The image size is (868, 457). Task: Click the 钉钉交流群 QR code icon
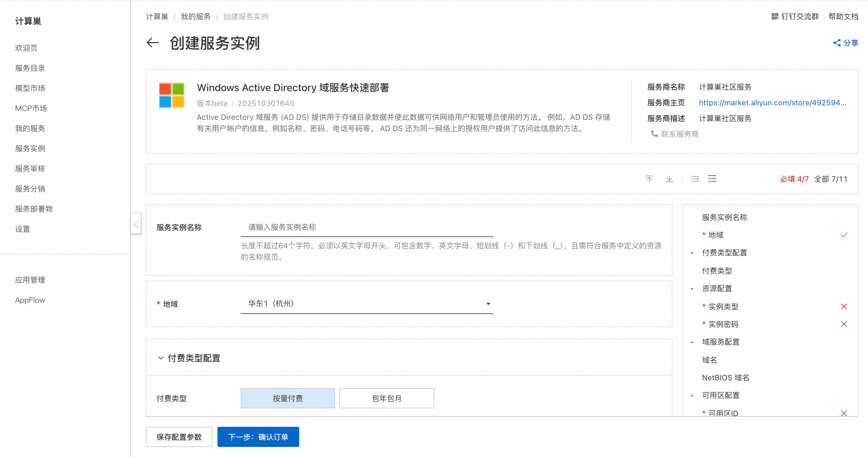point(775,17)
